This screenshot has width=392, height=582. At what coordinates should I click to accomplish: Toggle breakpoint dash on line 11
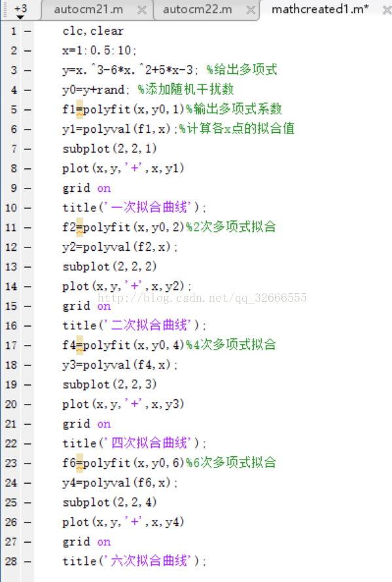(27, 228)
